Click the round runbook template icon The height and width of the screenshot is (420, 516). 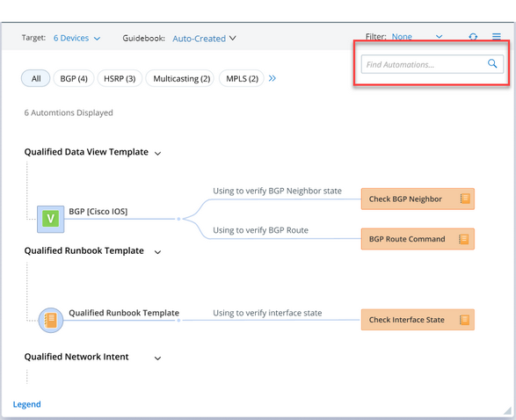click(51, 320)
